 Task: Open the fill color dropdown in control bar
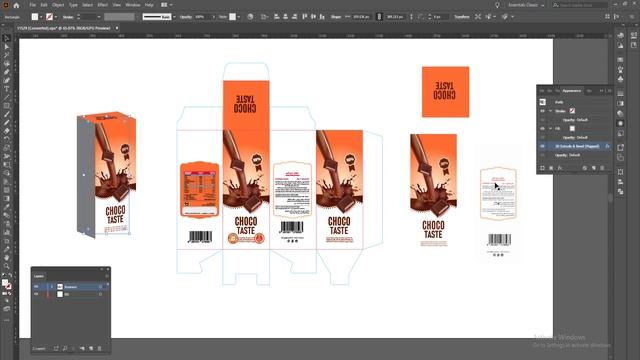coord(41,17)
